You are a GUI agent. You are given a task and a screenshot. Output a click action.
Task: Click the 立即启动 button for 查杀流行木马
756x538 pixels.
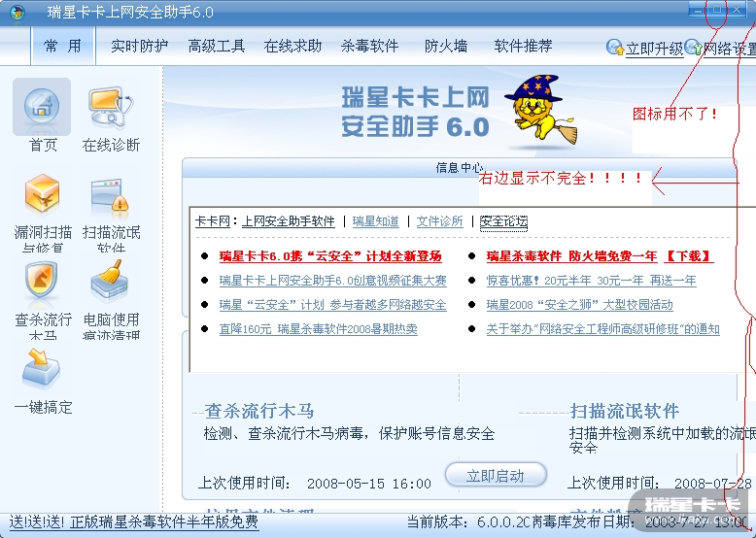496,476
